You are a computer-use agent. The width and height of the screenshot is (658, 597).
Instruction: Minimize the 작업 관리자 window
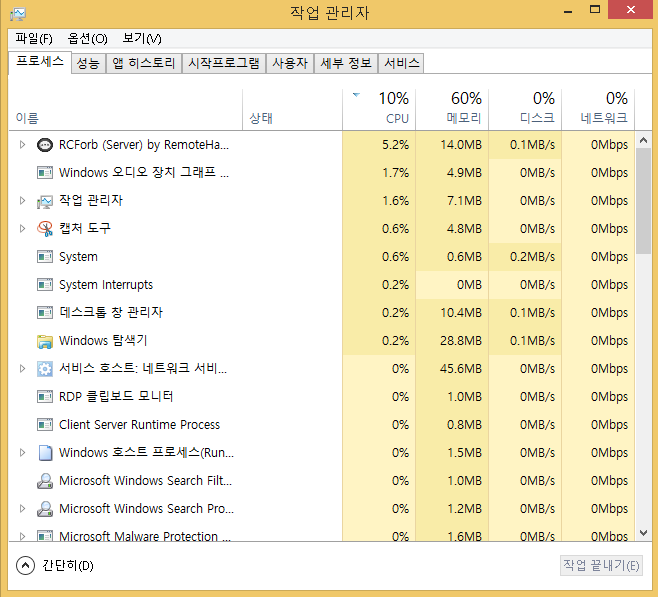[x=568, y=10]
